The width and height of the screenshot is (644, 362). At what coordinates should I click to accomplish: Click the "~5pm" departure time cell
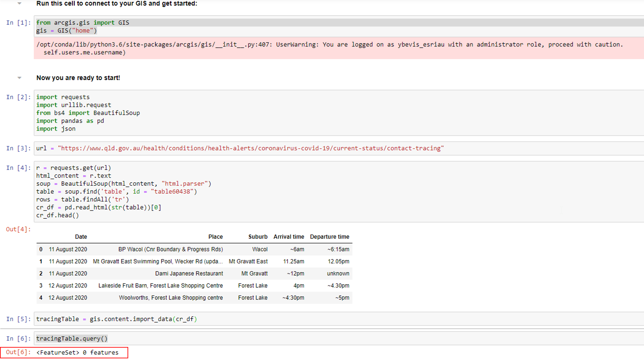342,298
